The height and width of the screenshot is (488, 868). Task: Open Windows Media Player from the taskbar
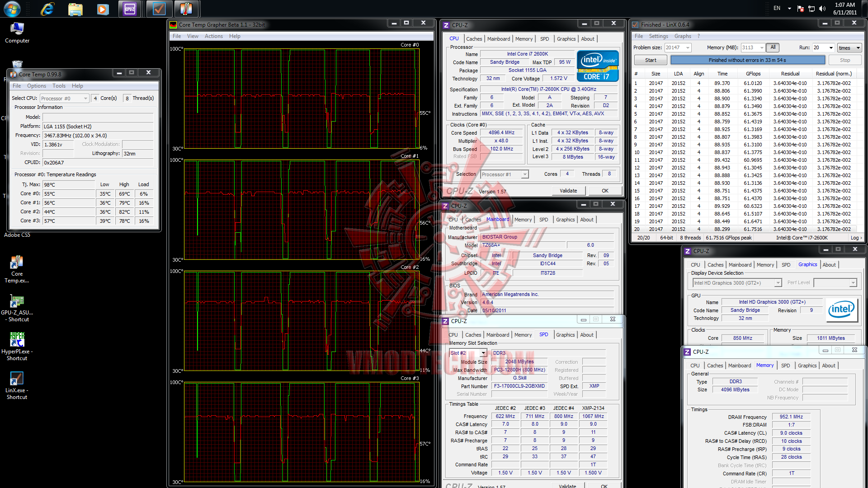click(103, 9)
